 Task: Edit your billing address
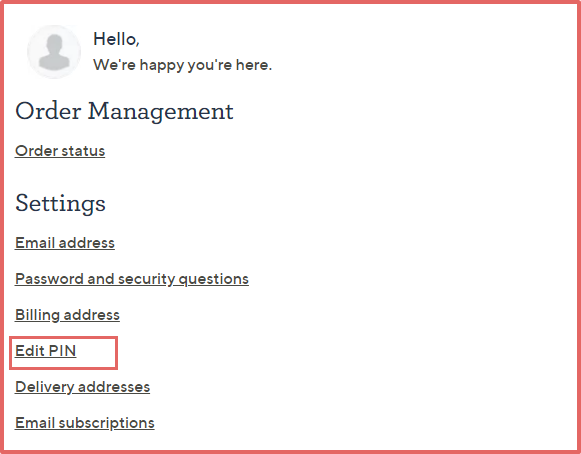[67, 315]
